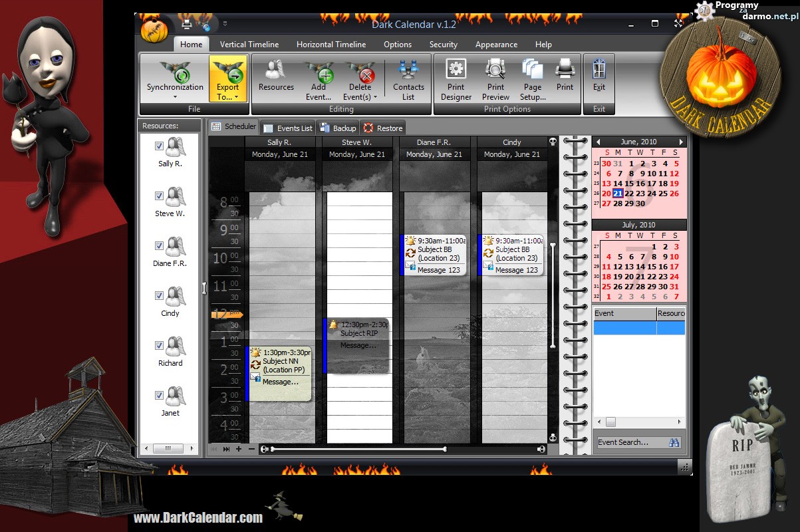Click the Print Preview icon
The height and width of the screenshot is (532, 800).
[495, 70]
